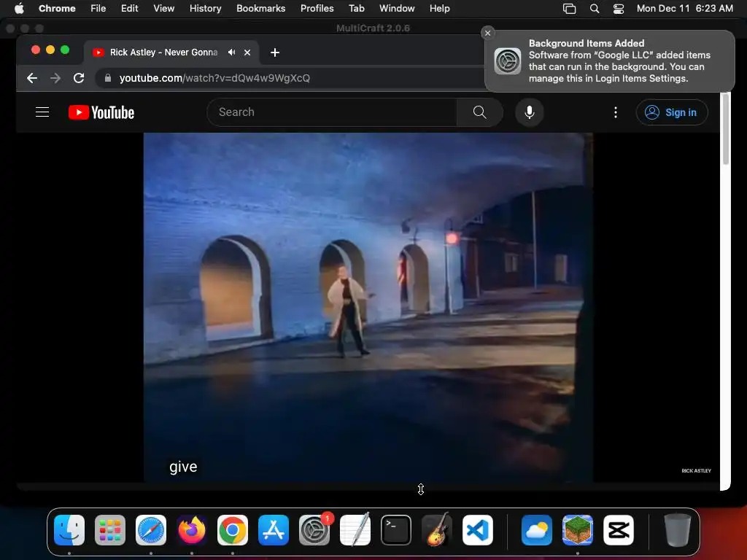Dismiss the Background Items Added notification

(487, 33)
